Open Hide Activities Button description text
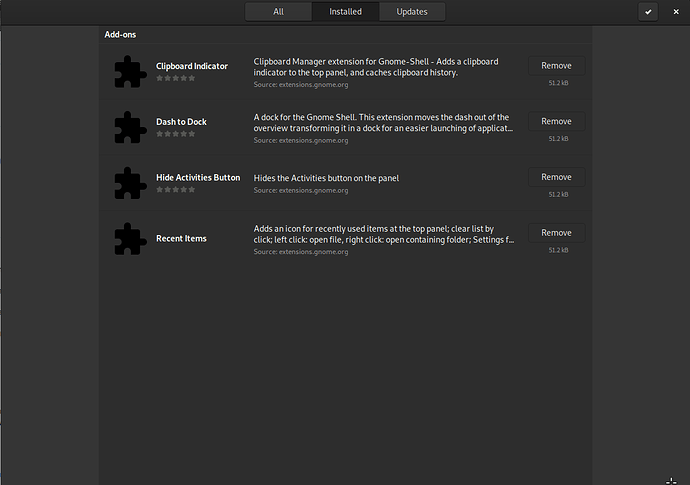 point(326,178)
